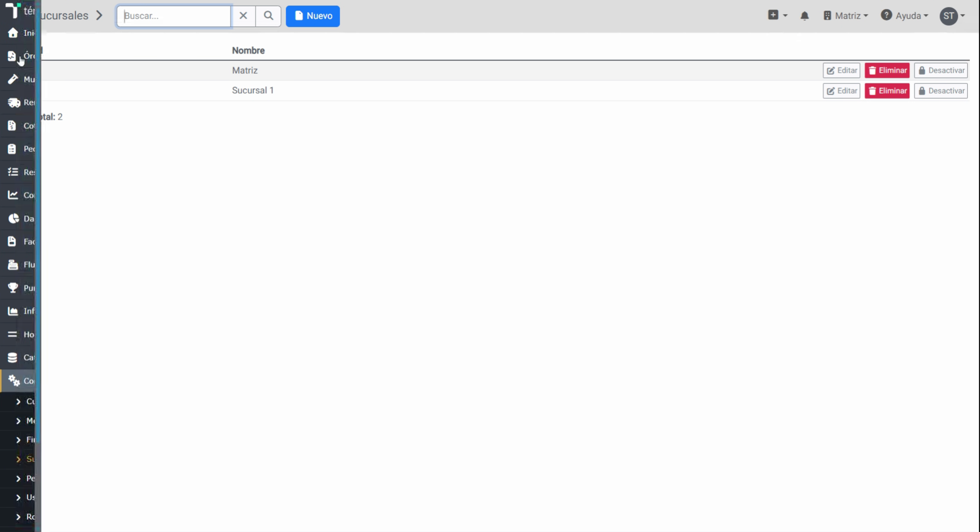Viewport: 980px width, 532px height.
Task: Open the invoice dollar icon in sidebar
Action: pos(12,125)
